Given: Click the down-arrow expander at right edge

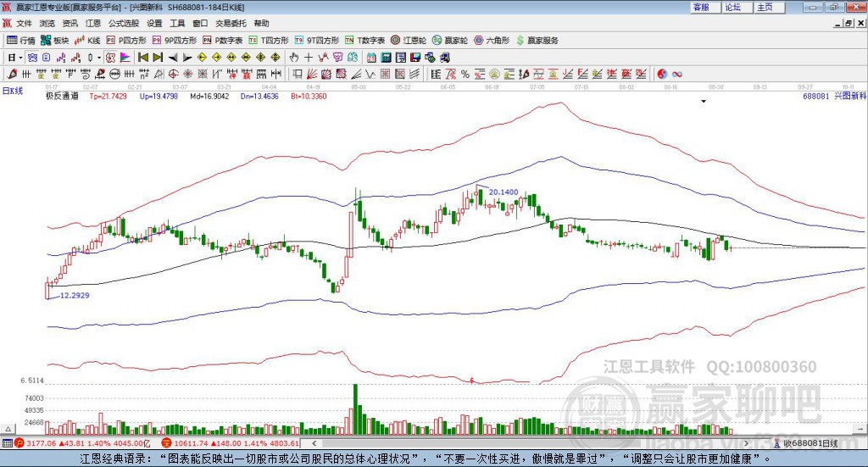Looking at the screenshot, I should pos(861,429).
